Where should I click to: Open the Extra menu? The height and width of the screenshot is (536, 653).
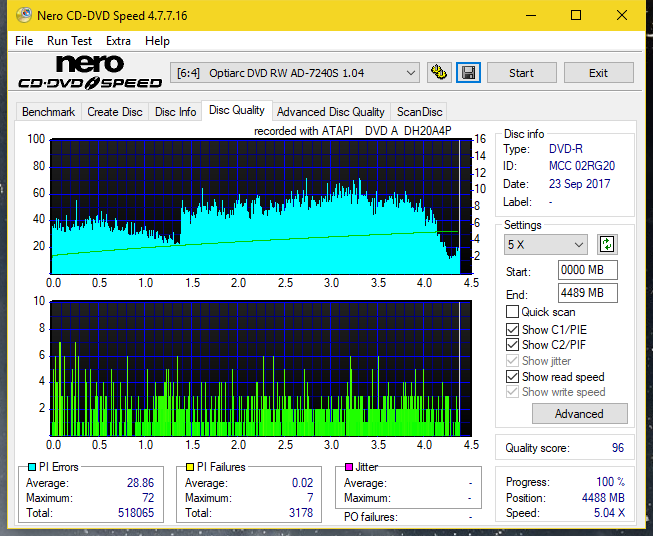(118, 41)
